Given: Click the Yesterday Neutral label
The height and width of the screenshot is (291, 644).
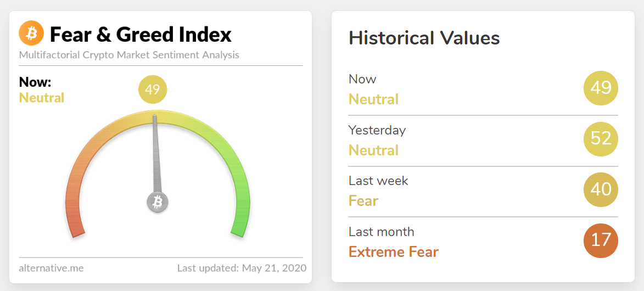Looking at the screenshot, I should click(374, 150).
